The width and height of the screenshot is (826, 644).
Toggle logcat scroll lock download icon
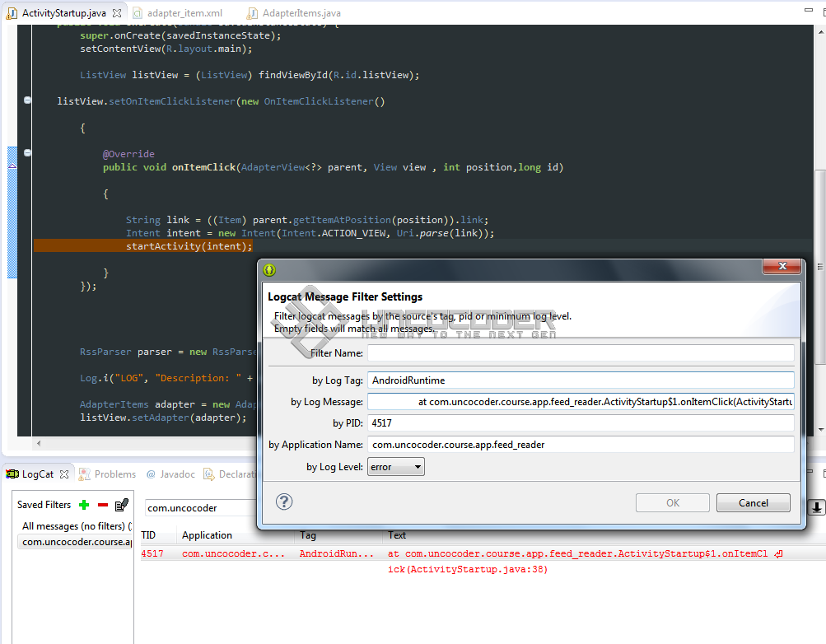pos(816,507)
